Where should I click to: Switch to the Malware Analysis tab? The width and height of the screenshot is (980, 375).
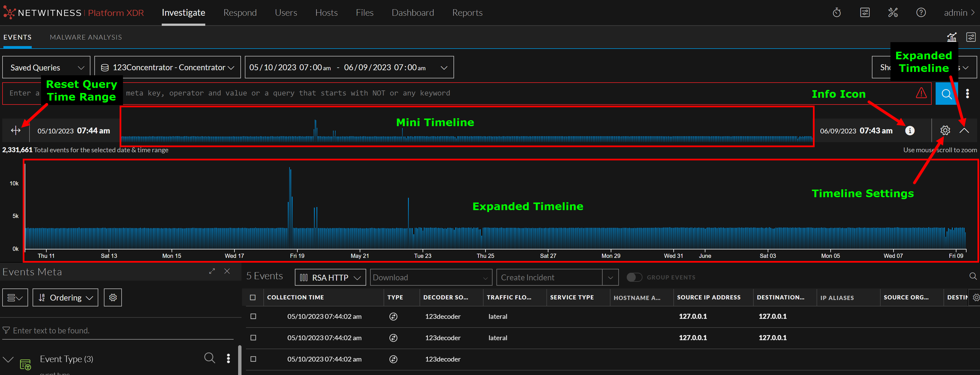click(86, 37)
